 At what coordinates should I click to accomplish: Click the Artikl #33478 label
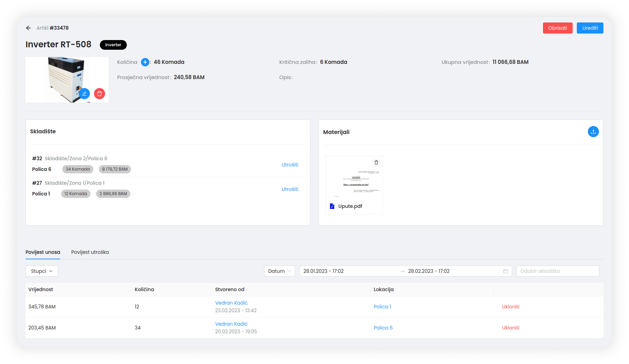[53, 28]
